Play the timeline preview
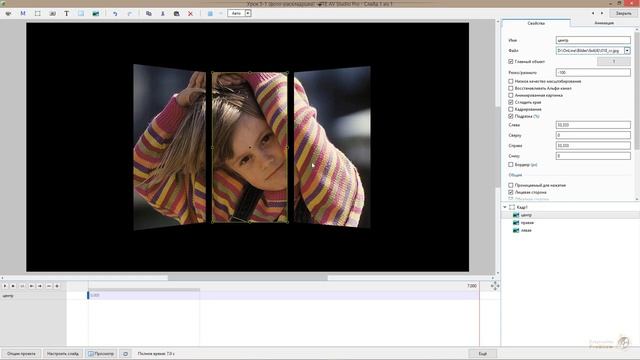The height and width of the screenshot is (360, 640). [5, 286]
